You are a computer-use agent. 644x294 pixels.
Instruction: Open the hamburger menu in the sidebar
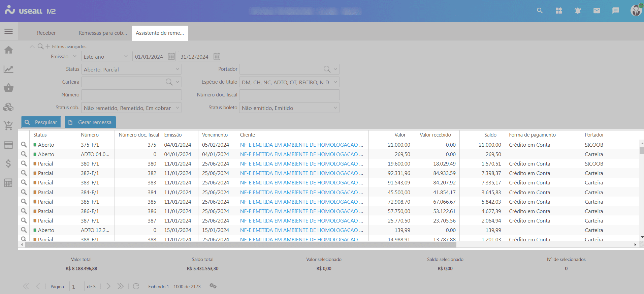(8, 31)
